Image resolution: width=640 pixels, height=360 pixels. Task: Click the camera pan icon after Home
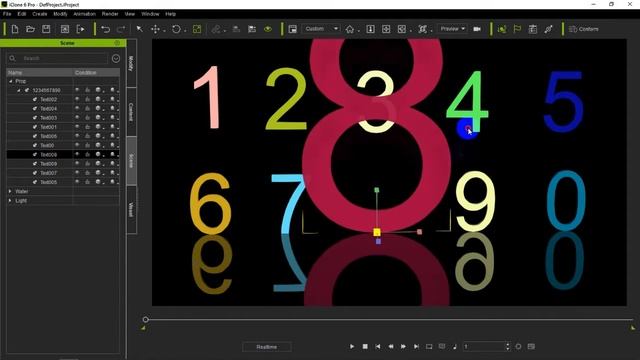370,29
